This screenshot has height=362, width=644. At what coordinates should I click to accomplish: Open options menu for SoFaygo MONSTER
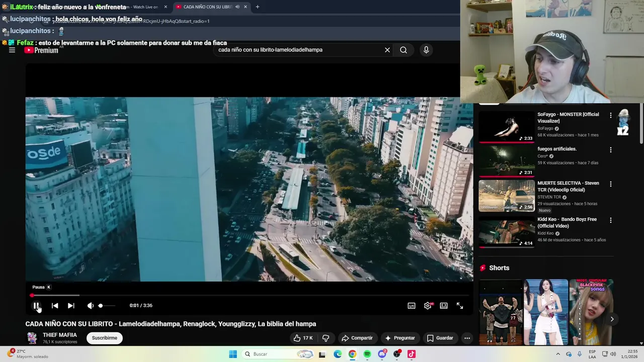click(x=611, y=115)
